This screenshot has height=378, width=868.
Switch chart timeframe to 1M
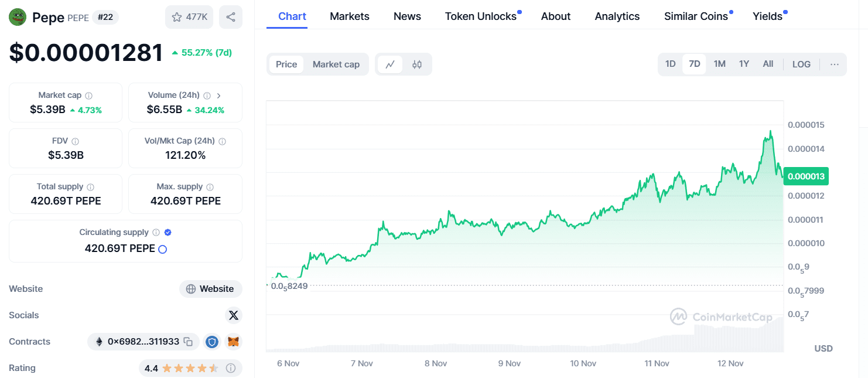[x=719, y=64]
